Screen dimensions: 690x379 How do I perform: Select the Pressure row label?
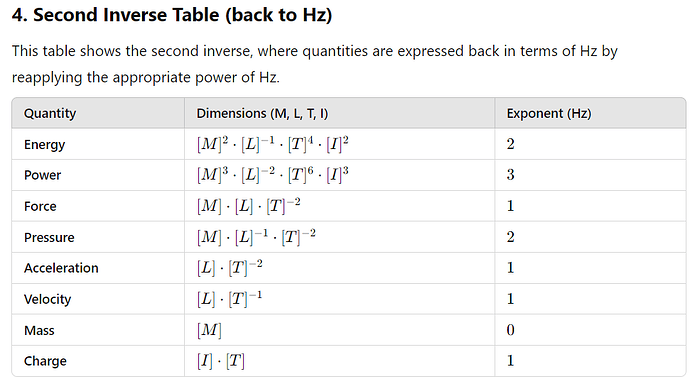point(49,237)
